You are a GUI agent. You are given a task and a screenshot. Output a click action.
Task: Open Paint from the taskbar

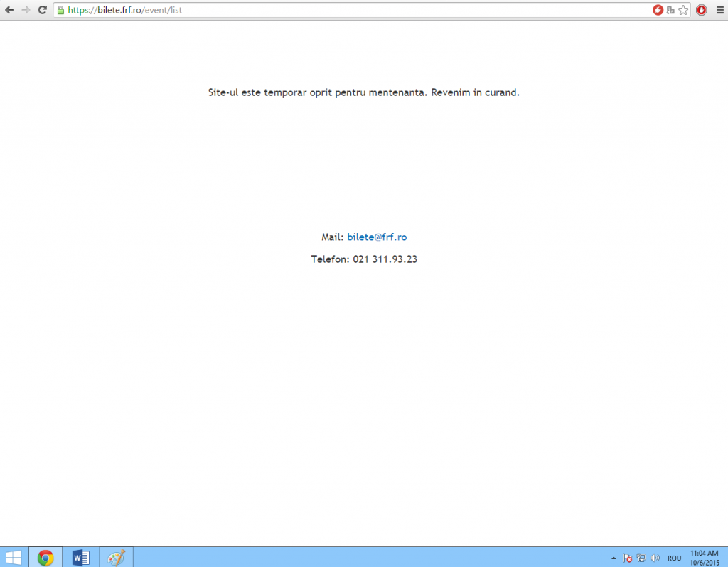(x=115, y=557)
